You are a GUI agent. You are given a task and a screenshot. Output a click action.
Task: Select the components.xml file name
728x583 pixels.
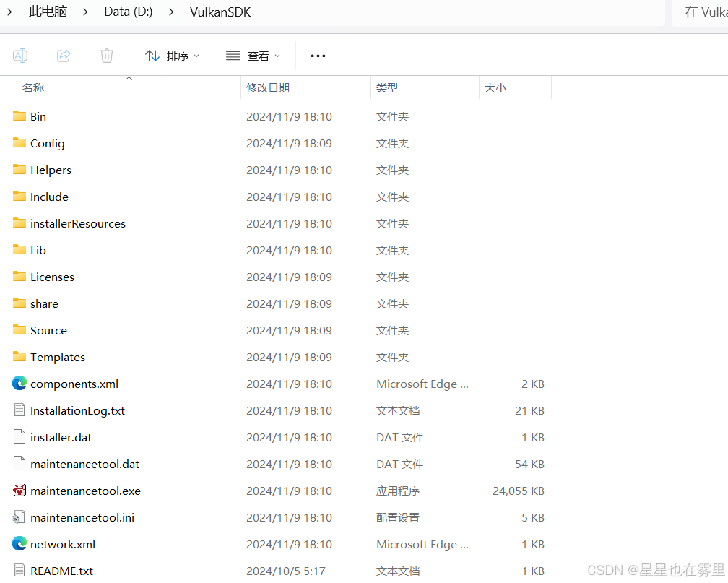click(x=74, y=384)
